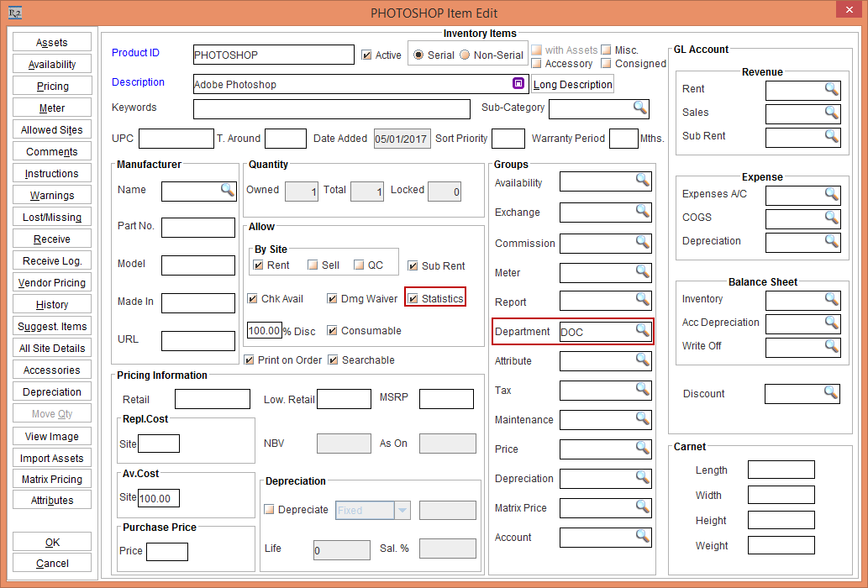Open the Commission group lookup icon
868x588 pixels.
coord(642,241)
